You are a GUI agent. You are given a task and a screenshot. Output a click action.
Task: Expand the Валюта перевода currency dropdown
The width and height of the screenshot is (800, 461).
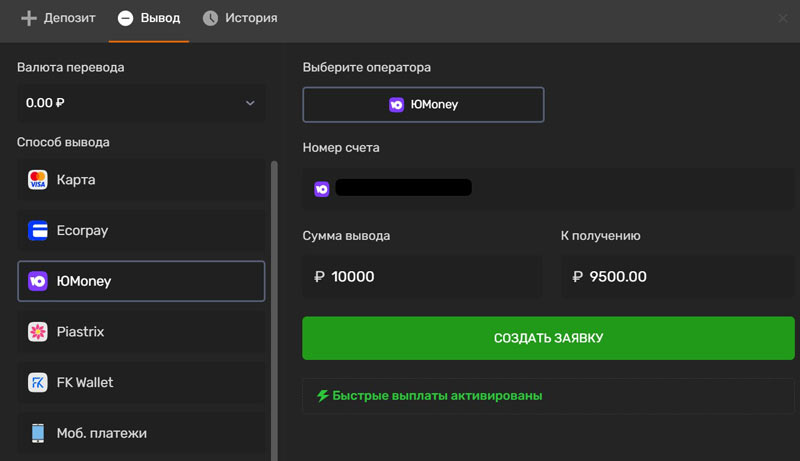pos(140,102)
